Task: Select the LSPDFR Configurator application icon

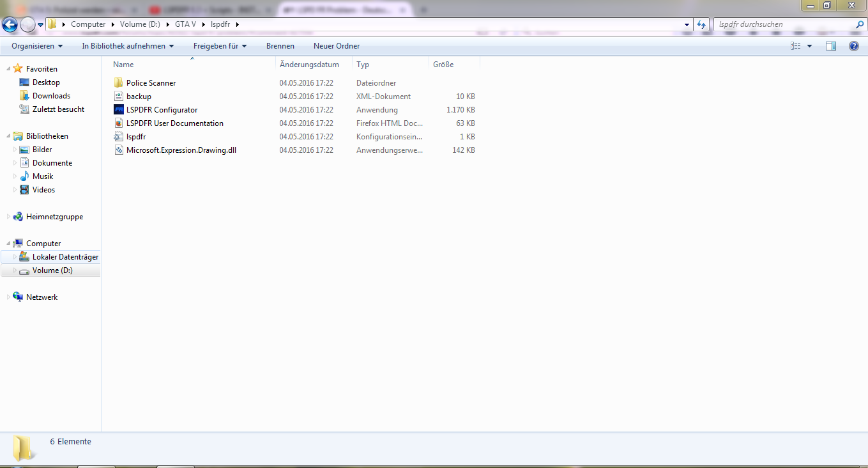Action: pos(118,110)
